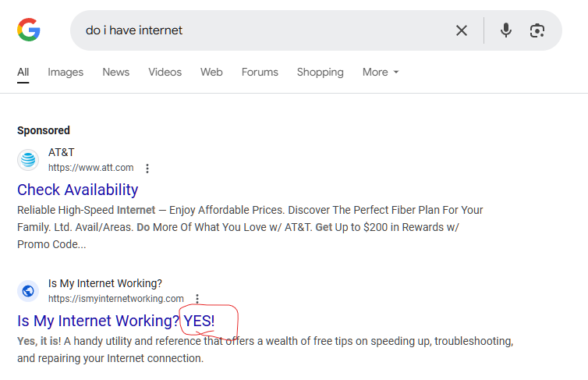This screenshot has width=588, height=380.
Task: Open the Check Availability ad link
Action: [x=77, y=190]
